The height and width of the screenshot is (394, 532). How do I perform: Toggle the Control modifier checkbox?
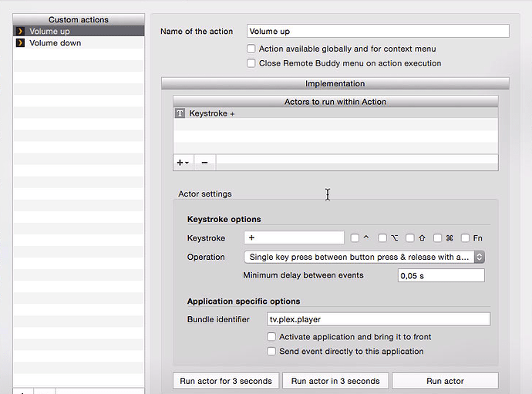[x=355, y=238]
